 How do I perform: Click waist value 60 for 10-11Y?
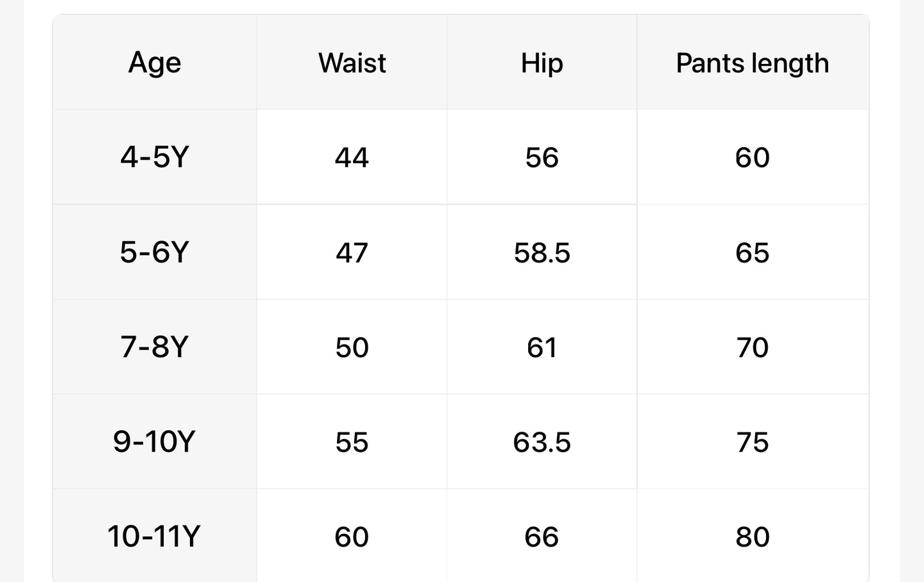(x=352, y=537)
